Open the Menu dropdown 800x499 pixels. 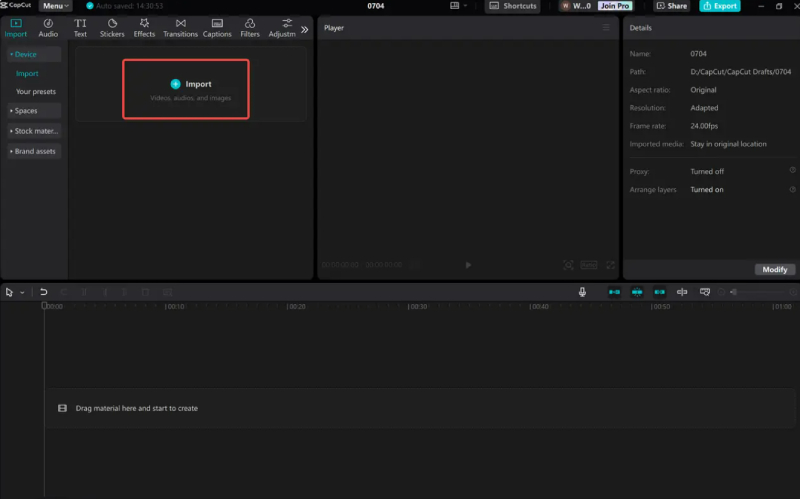tap(55, 6)
